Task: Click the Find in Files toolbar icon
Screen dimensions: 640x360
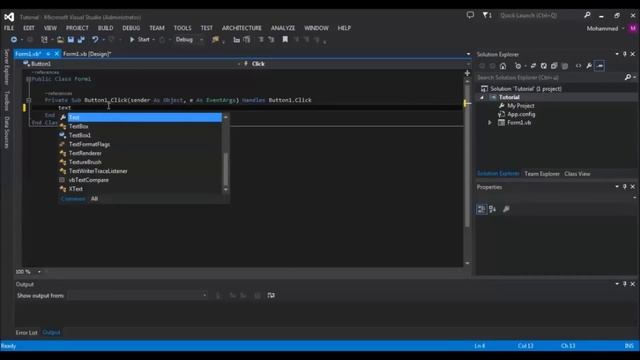Action: click(x=215, y=40)
